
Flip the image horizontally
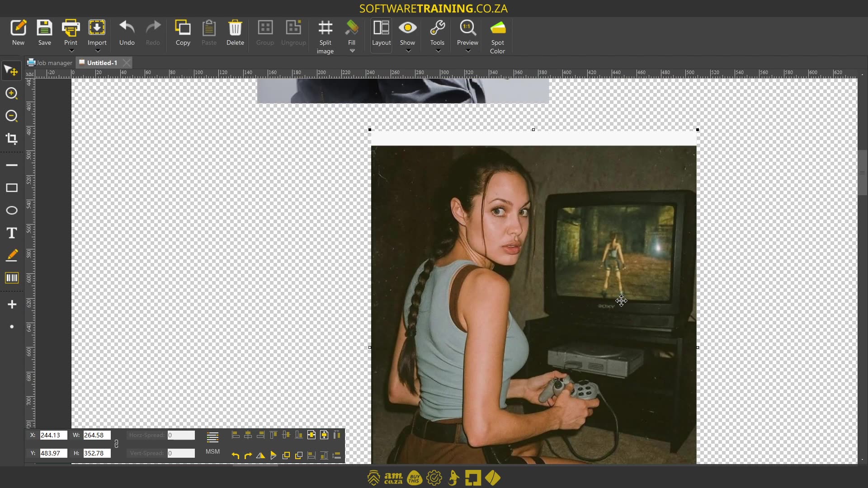pos(261,455)
